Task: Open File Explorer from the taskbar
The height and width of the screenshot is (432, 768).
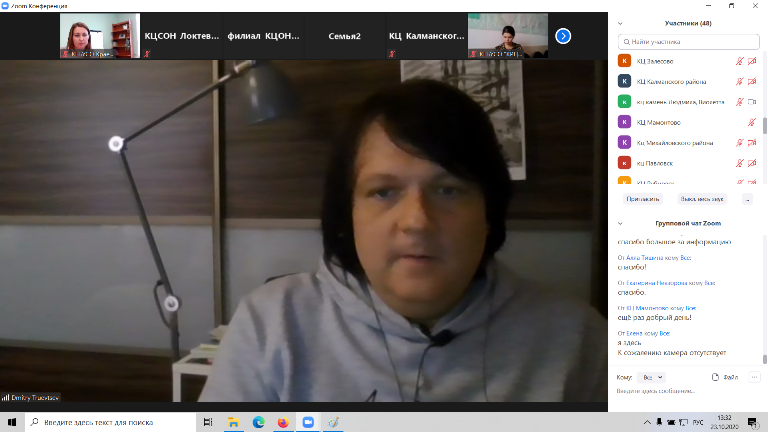Action: point(233,422)
